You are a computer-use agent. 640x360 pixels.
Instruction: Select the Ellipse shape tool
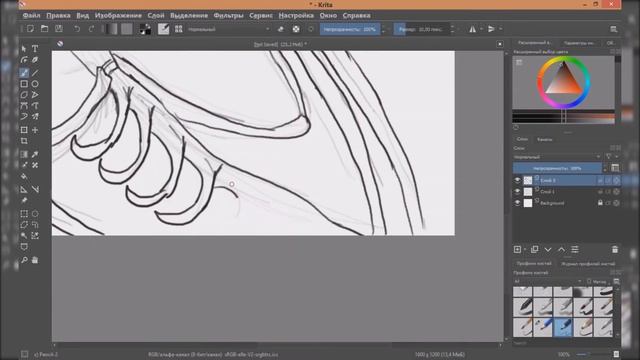click(35, 84)
